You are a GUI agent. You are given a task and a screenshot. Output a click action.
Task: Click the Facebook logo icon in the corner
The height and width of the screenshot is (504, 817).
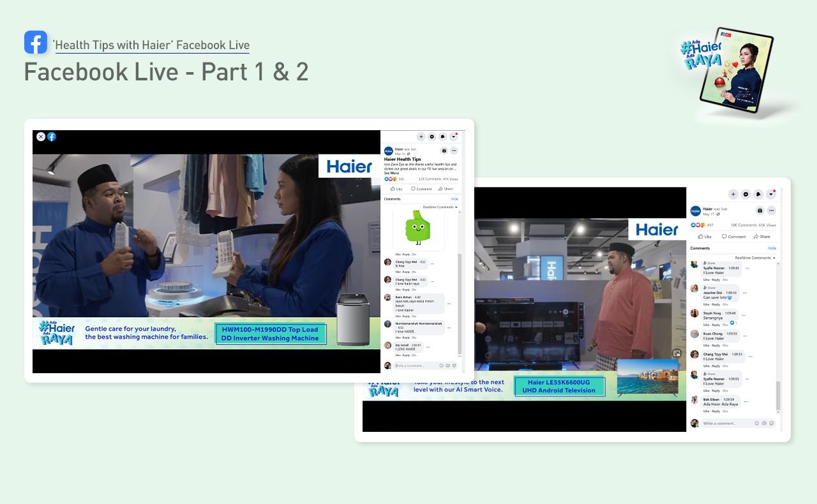click(52, 137)
